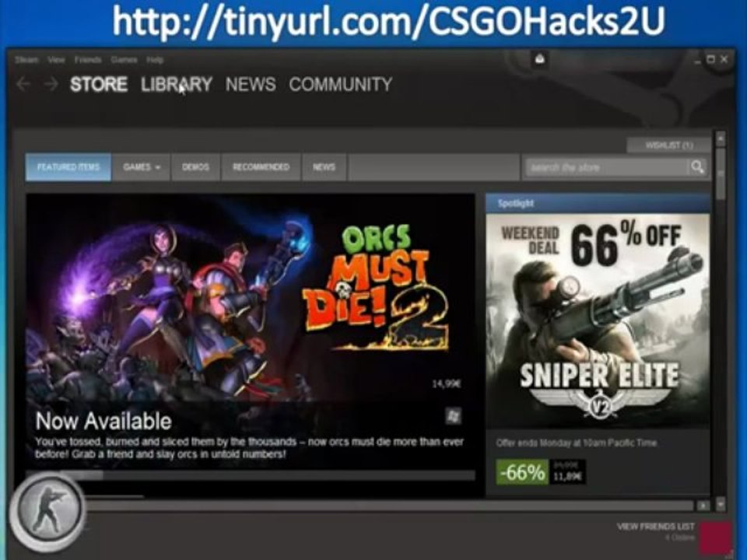
Task: Open the Help menu
Action: 155,60
